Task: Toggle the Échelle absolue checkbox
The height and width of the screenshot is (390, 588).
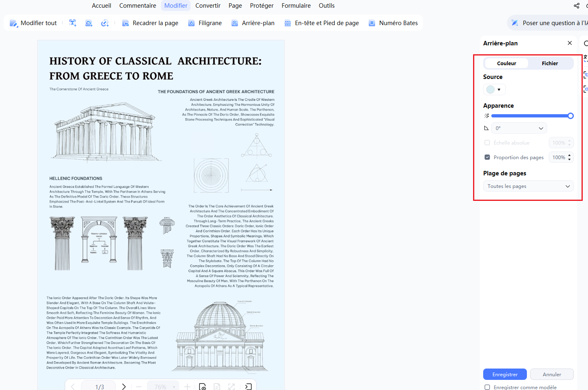Action: click(487, 143)
